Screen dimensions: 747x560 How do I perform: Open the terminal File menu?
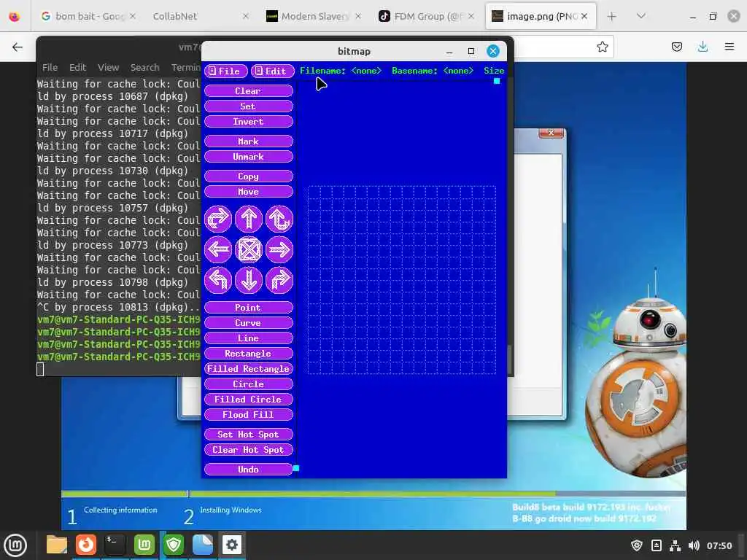pyautogui.click(x=50, y=68)
